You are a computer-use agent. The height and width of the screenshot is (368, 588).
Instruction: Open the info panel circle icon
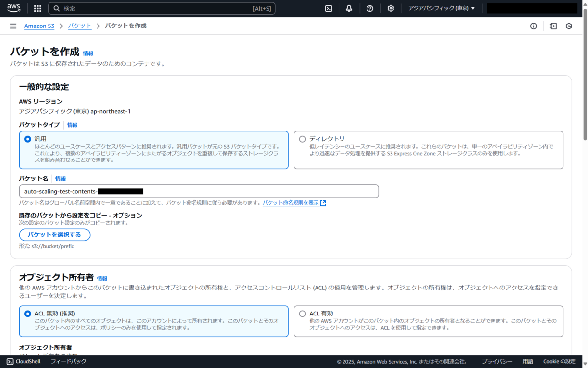click(x=534, y=26)
